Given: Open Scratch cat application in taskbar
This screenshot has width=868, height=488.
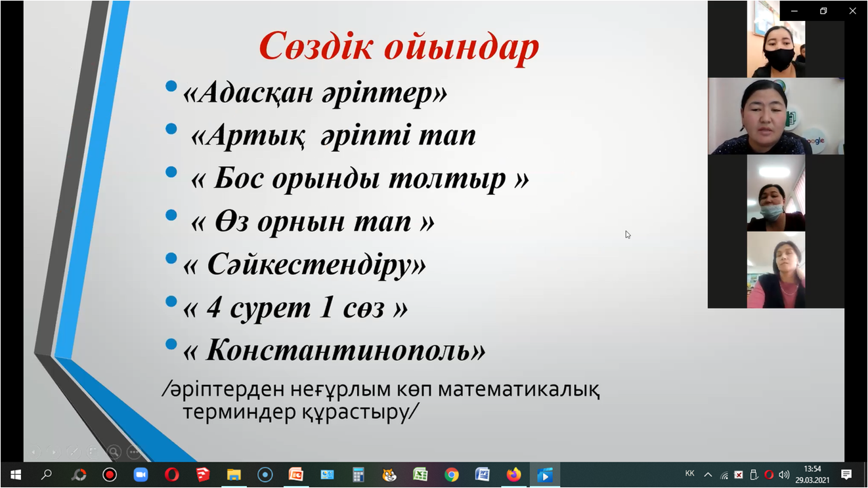Looking at the screenshot, I should [x=389, y=474].
